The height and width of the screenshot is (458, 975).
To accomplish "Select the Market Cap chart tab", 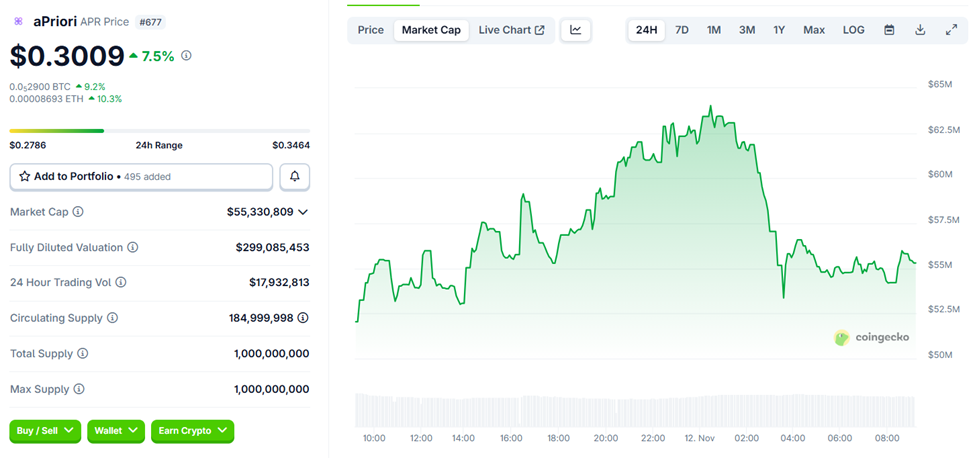I will [431, 30].
